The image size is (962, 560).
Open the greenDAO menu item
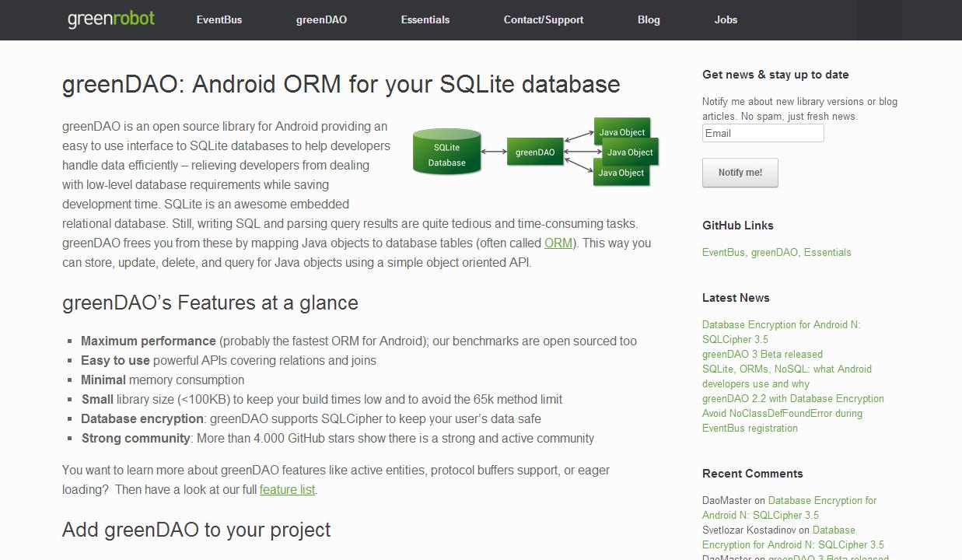[x=321, y=19]
